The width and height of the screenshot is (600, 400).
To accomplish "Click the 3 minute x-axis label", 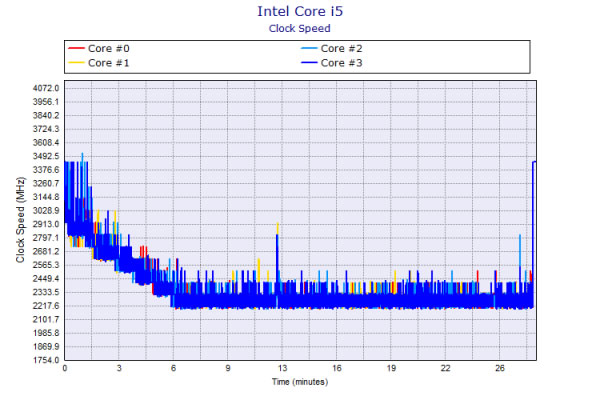I will click(119, 368).
